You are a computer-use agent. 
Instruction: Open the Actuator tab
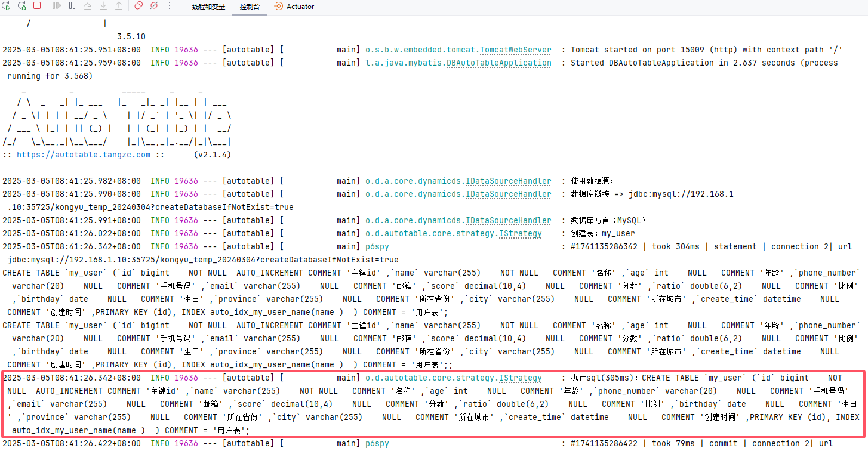(294, 7)
